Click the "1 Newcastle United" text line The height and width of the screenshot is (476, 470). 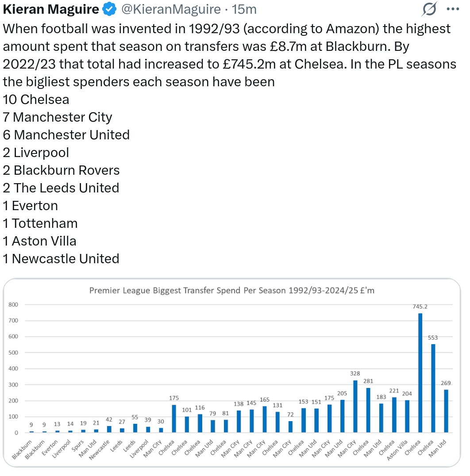click(61, 259)
